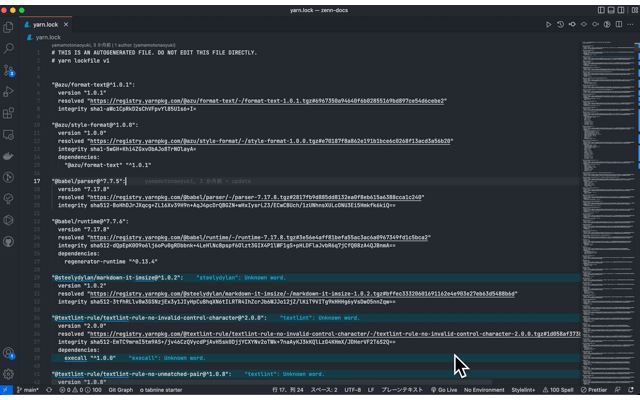Open the Search view in the activity bar
The width and height of the screenshot is (640, 400).
click(8, 48)
